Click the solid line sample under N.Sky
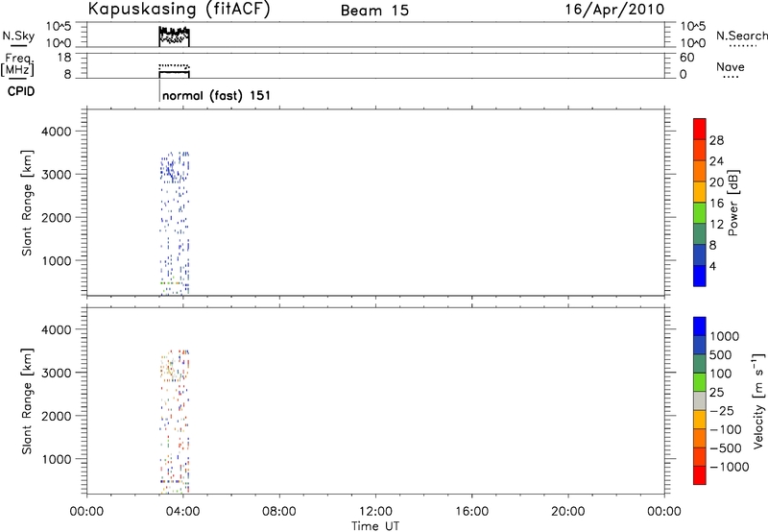768x532 pixels. (x=18, y=46)
